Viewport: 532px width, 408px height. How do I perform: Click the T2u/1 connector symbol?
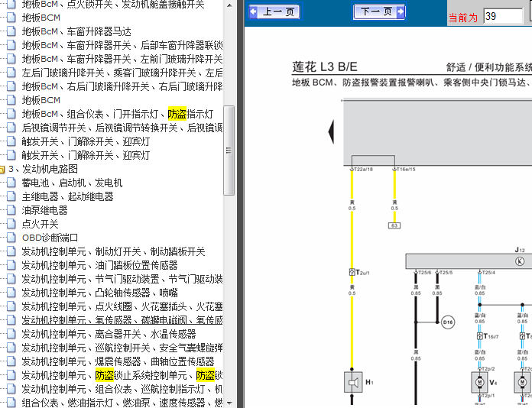(352, 272)
